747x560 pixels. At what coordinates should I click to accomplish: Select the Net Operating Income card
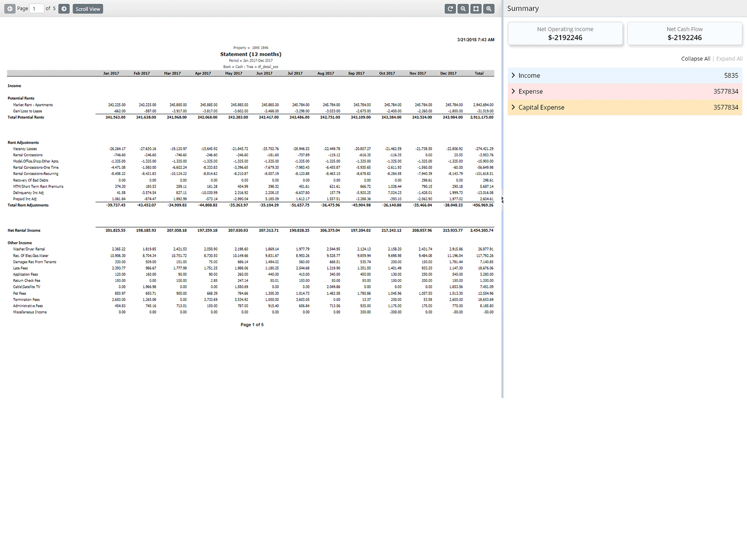pyautogui.click(x=565, y=33)
